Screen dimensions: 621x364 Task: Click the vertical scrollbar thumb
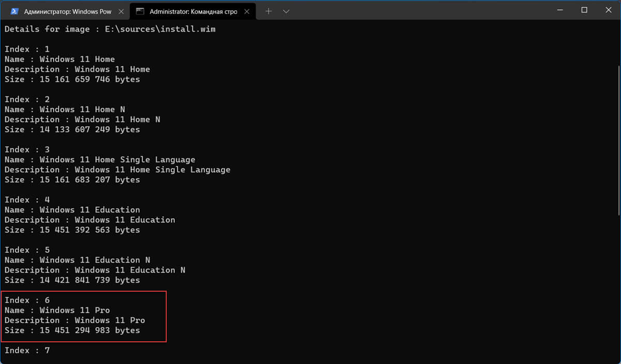click(618, 140)
